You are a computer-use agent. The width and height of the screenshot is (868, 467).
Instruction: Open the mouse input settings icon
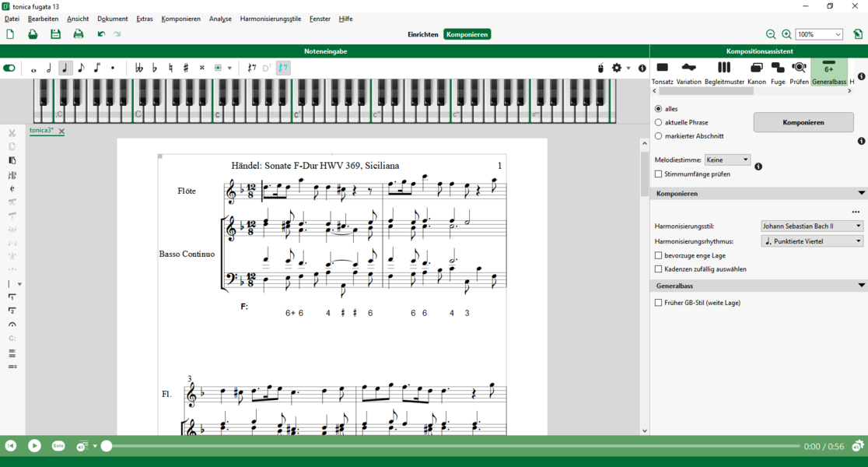(x=600, y=68)
